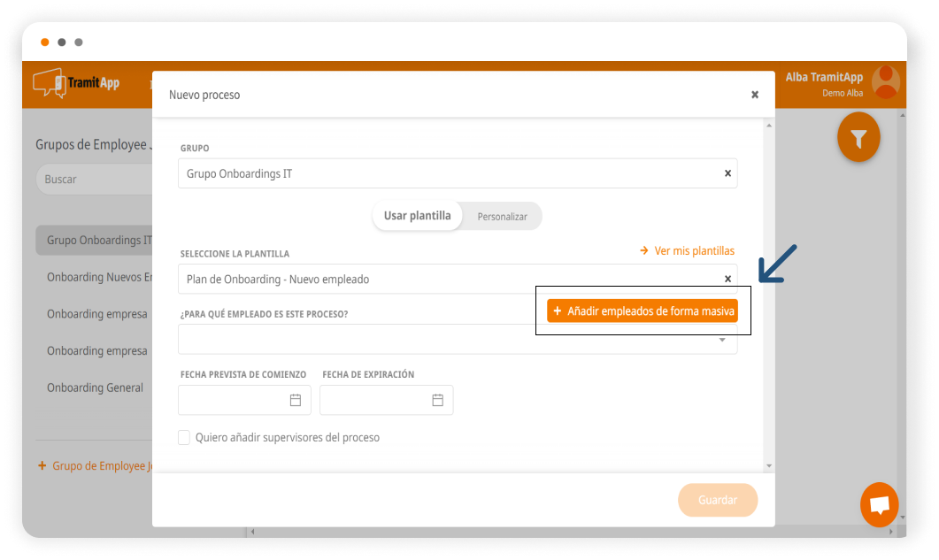Open the 'Ver mis plantillas' link
The width and height of the screenshot is (939, 560).
coord(687,250)
